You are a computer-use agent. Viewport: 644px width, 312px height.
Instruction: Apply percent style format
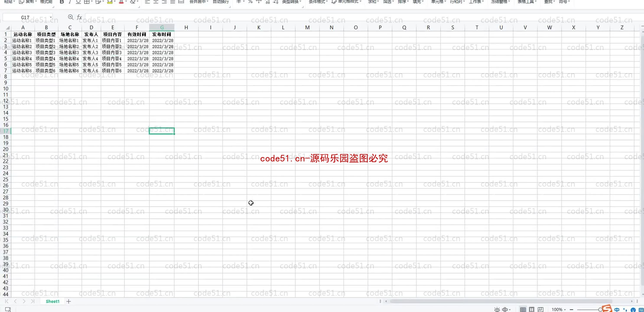click(x=250, y=2)
